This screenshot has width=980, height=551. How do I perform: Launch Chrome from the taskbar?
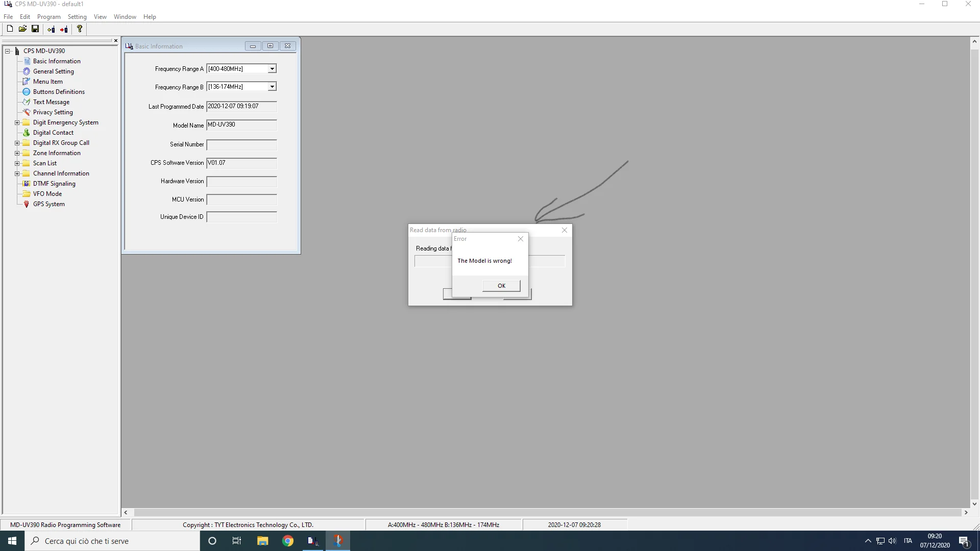288,541
